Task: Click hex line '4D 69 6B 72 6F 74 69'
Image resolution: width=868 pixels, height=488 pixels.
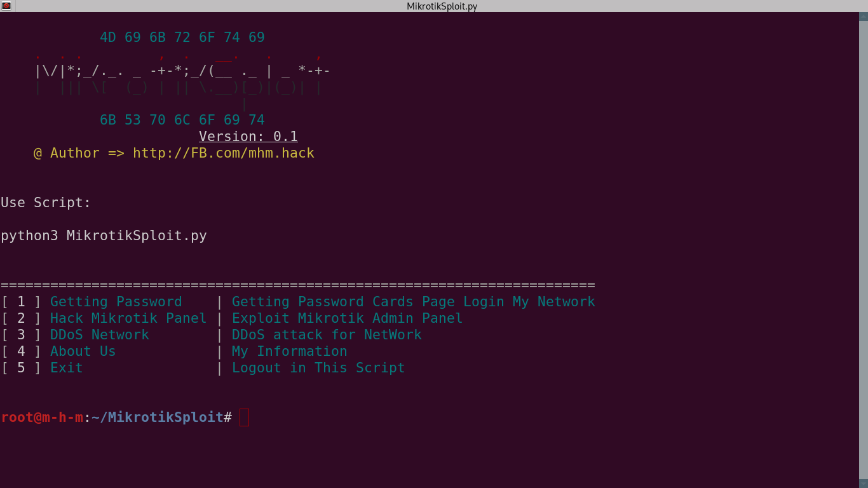Action: coord(182,37)
